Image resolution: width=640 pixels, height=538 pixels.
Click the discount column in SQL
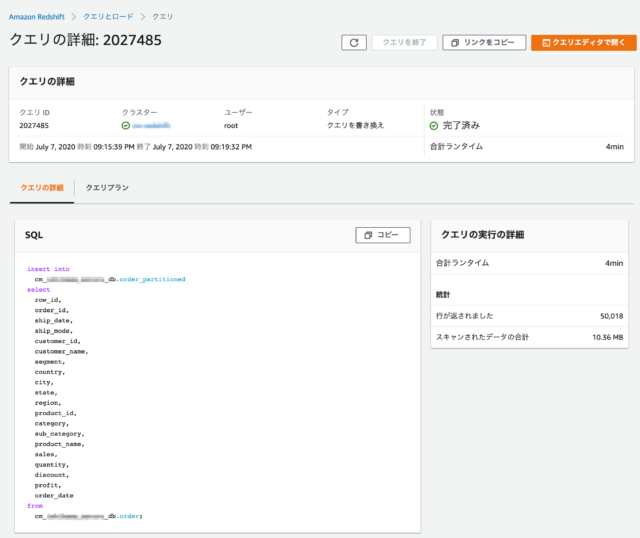51,475
